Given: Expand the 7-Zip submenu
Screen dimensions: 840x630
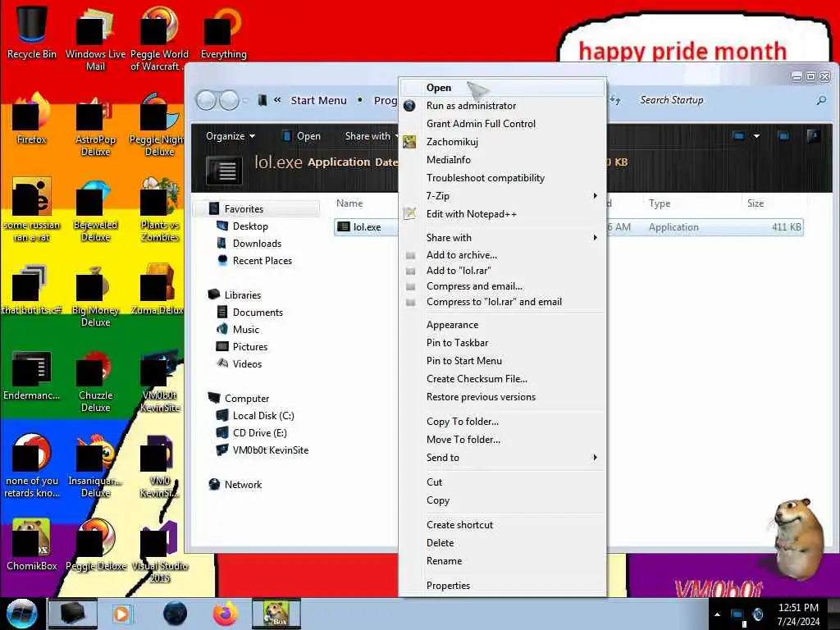Looking at the screenshot, I should point(503,196).
